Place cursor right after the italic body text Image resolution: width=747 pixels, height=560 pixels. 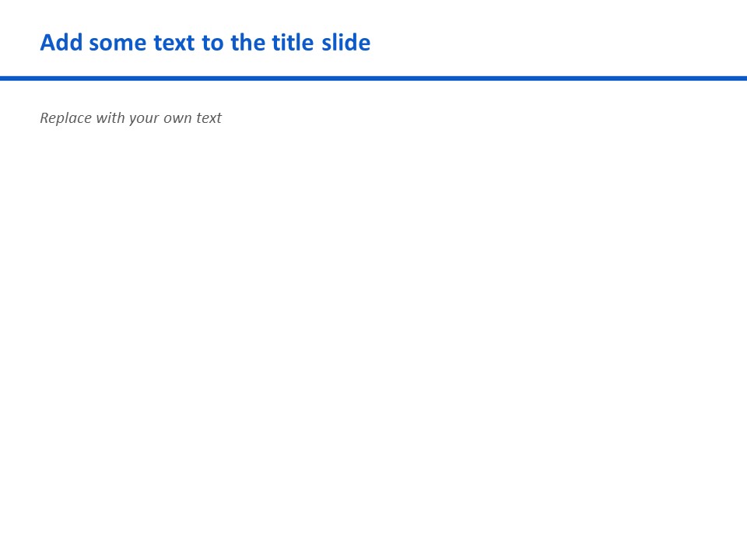pyautogui.click(x=223, y=118)
